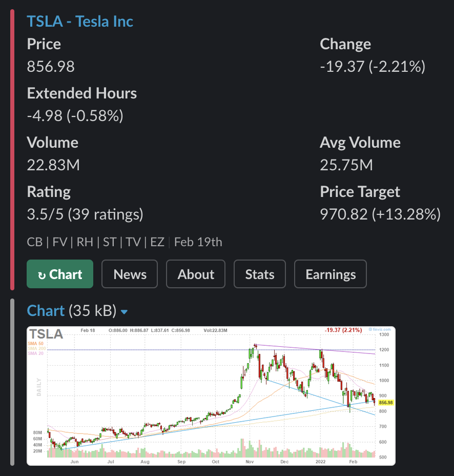The height and width of the screenshot is (476, 454).
Task: Click the Price Target value 970.82
Action: (344, 214)
